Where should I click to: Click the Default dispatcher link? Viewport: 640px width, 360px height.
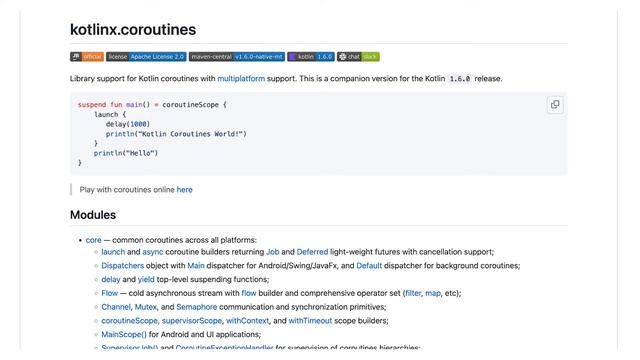point(369,266)
